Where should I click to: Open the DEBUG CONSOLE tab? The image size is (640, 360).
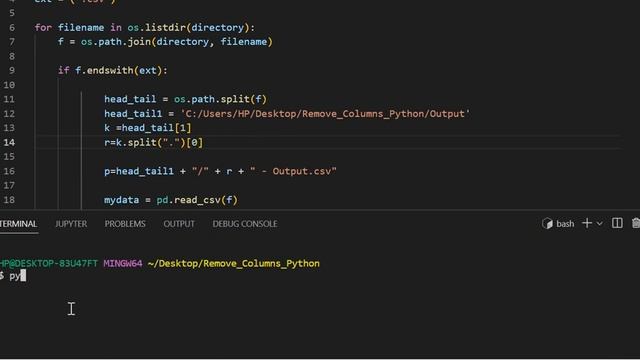coord(245,224)
